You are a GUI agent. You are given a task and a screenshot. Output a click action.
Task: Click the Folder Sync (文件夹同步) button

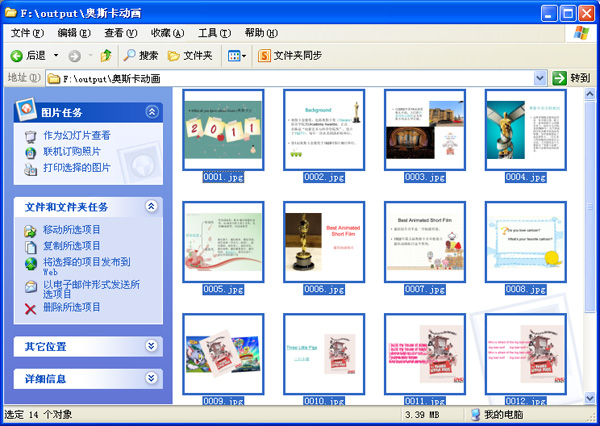[290, 55]
